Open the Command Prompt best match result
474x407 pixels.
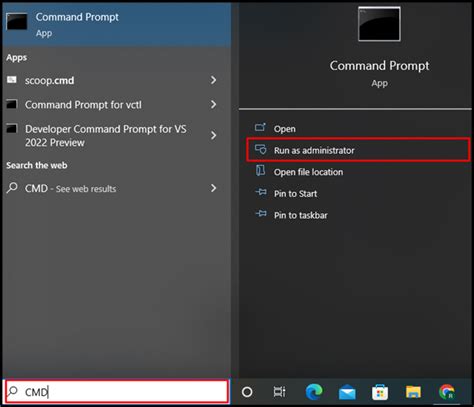pos(117,25)
